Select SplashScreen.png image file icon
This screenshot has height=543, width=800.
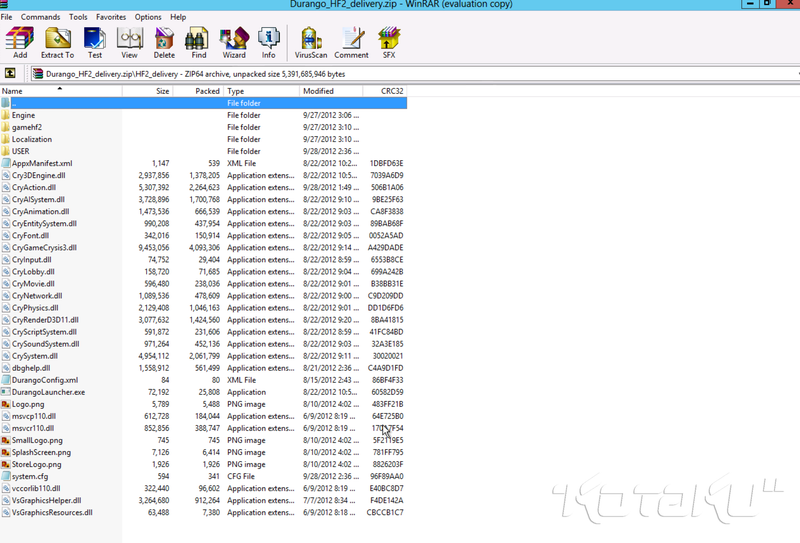click(6, 452)
